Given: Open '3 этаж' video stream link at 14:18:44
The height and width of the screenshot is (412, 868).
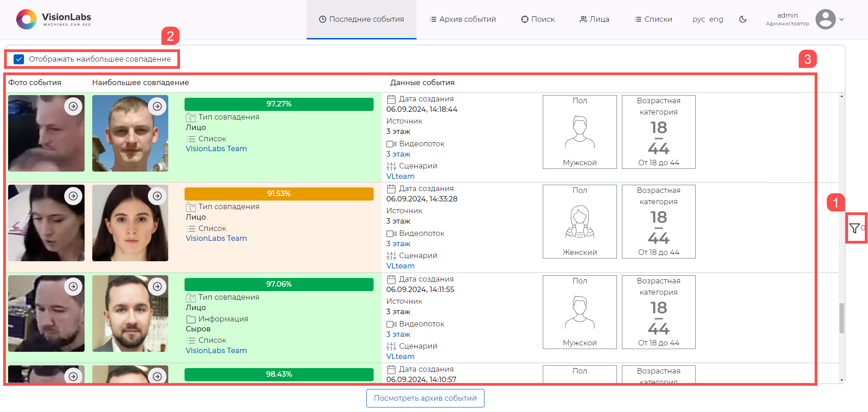Looking at the screenshot, I should (398, 154).
